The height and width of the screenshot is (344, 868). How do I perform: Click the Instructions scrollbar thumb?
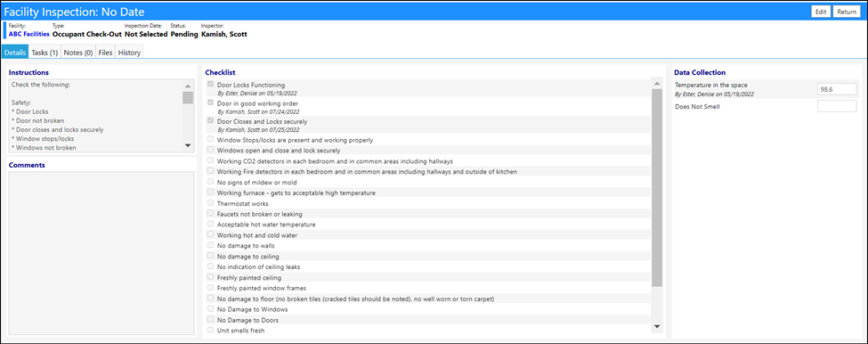(x=188, y=98)
